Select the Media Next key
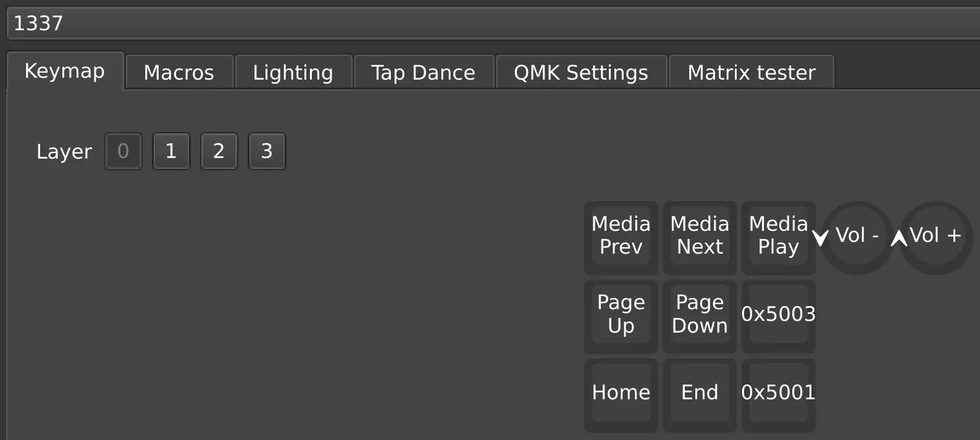Screen dimensions: 980x440 click(700, 237)
